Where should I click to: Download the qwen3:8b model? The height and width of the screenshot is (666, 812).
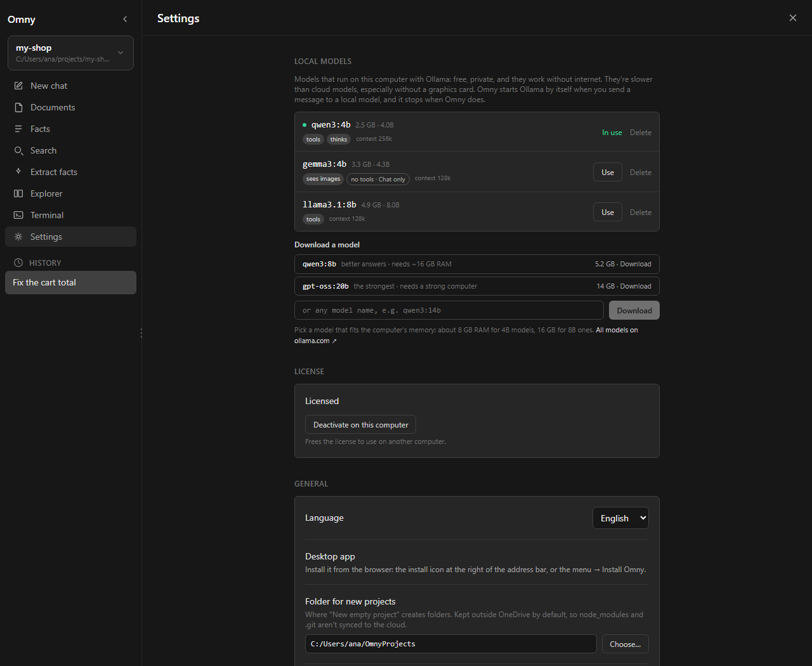coord(477,264)
